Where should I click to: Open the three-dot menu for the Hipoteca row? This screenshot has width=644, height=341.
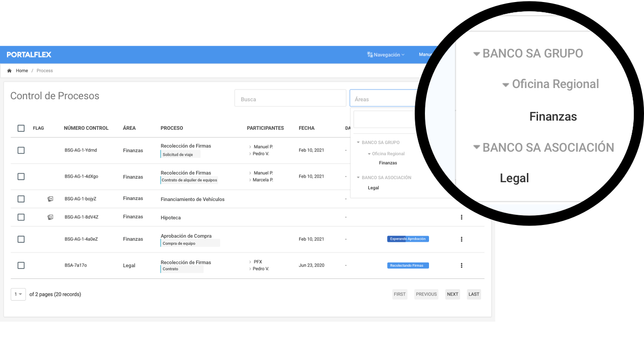[x=462, y=217]
